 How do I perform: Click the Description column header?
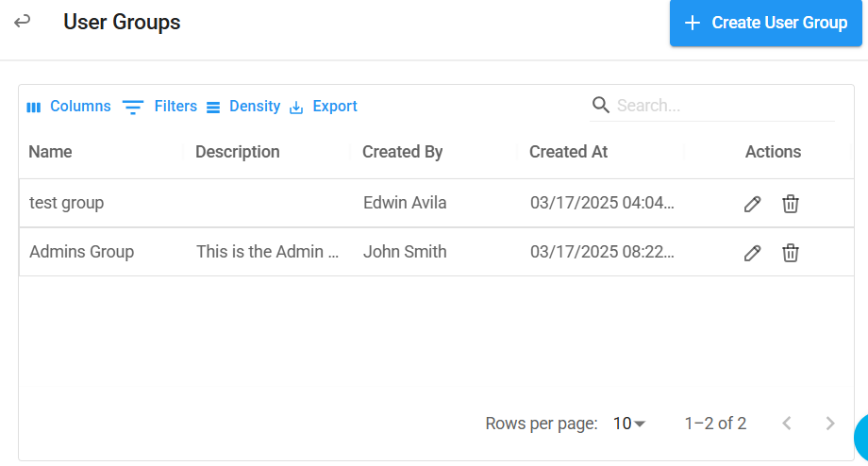238,152
